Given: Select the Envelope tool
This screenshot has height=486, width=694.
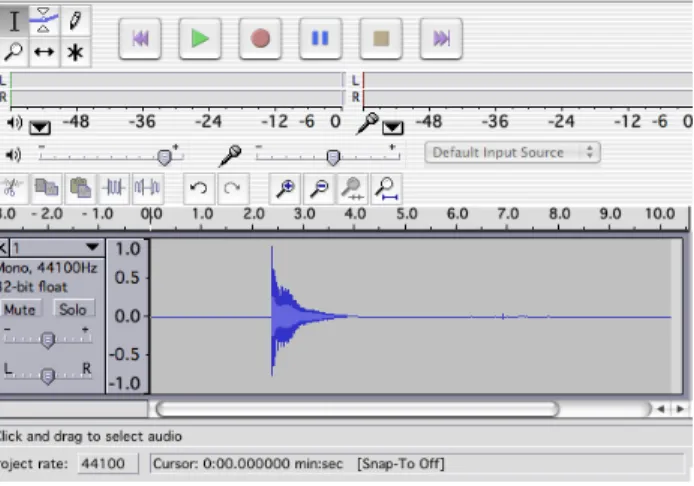Looking at the screenshot, I should click(44, 21).
